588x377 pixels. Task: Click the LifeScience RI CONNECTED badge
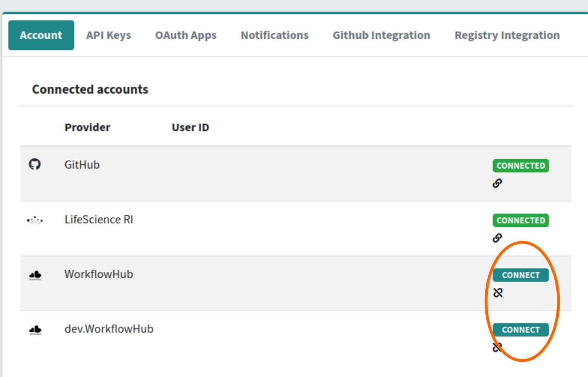tap(521, 220)
